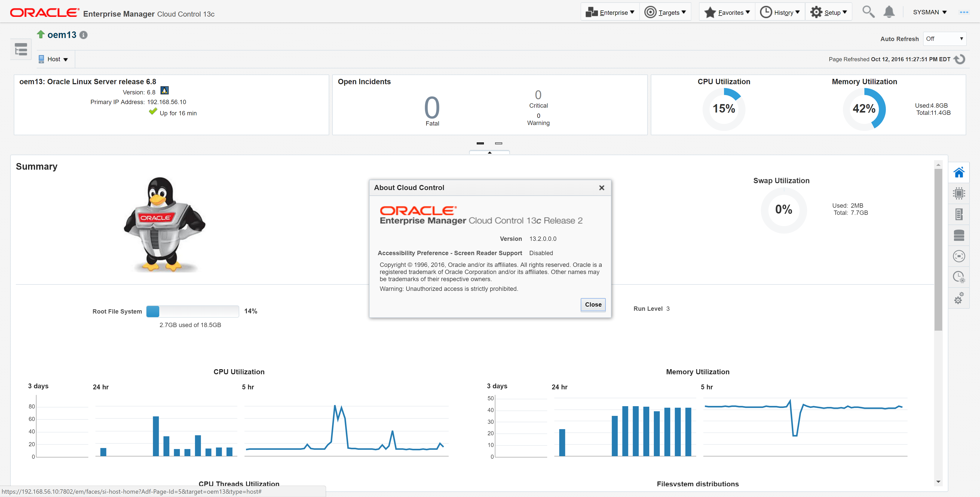
Task: Click the green up status arrow
Action: pos(41,34)
